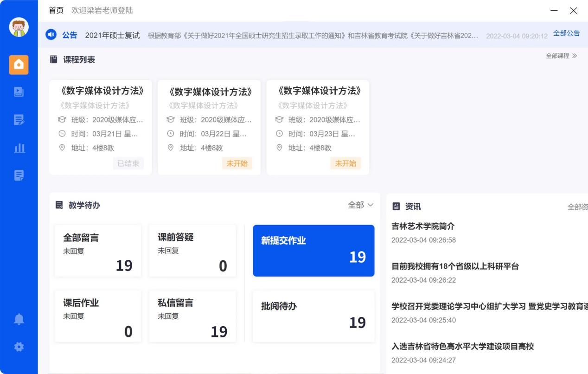The image size is (588, 374).
Task: Open the second sidebar icon below home
Action: tap(19, 92)
